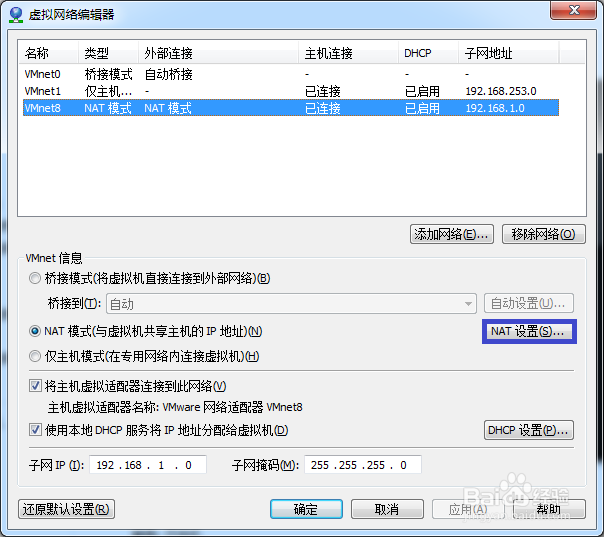Click 已连接 host cell in VMnet8 row

(x=323, y=108)
